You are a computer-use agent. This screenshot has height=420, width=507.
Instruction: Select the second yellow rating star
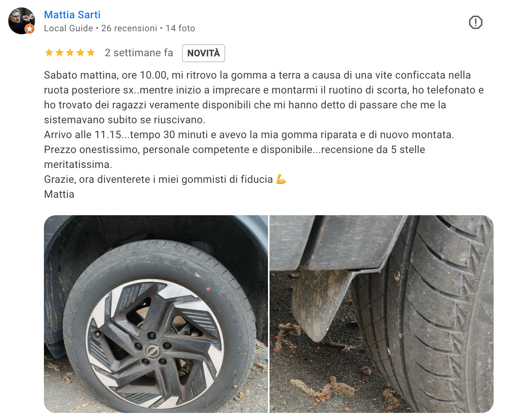point(60,53)
